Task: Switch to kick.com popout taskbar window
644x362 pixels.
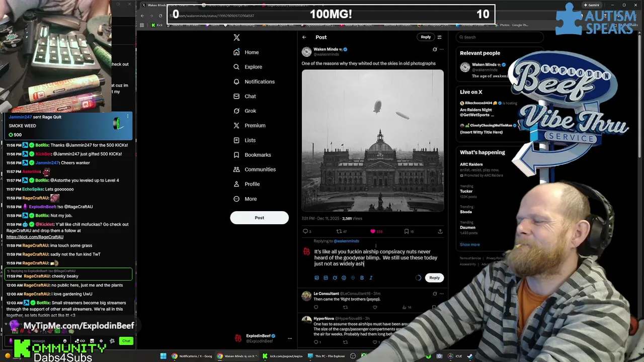Action: click(x=283, y=356)
